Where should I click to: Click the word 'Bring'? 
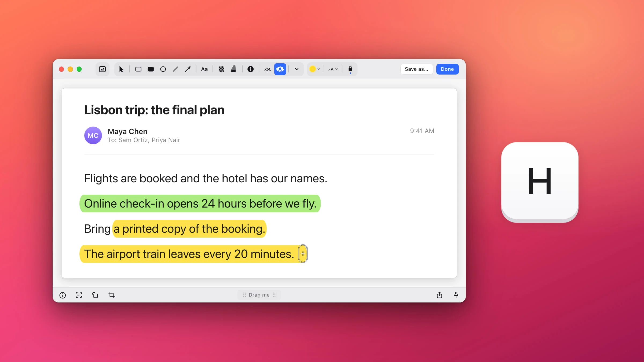[97, 229]
